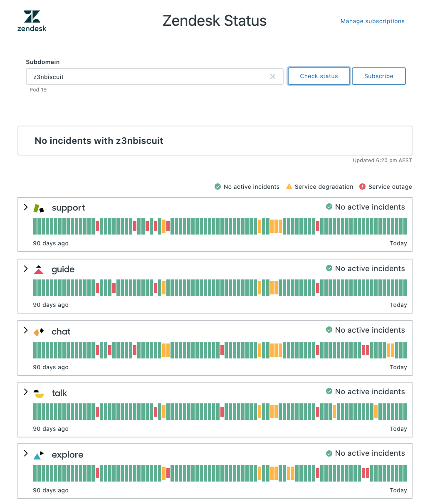Click 'Today' label under explore timeline
The height and width of the screenshot is (504, 430).
(398, 490)
